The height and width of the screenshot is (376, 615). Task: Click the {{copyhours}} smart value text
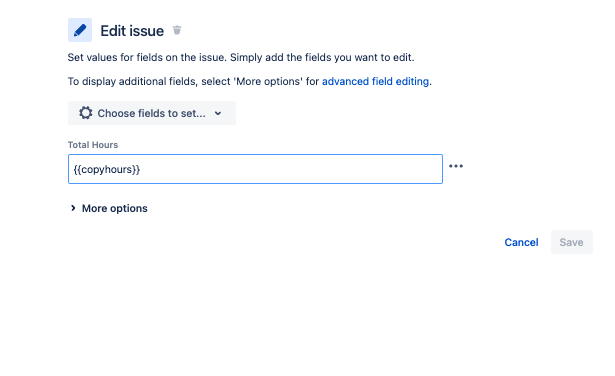[x=107, y=169]
